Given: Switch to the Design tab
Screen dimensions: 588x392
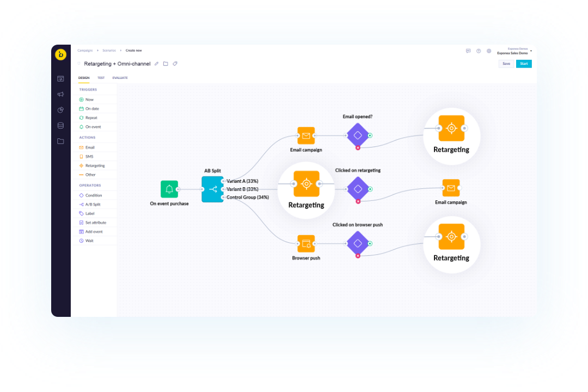Looking at the screenshot, I should pyautogui.click(x=84, y=78).
